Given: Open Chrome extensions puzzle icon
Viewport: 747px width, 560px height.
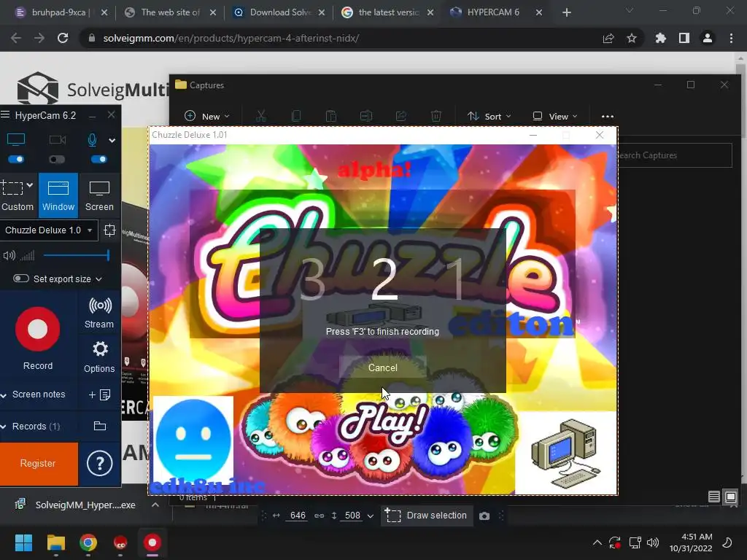Looking at the screenshot, I should tap(661, 38).
